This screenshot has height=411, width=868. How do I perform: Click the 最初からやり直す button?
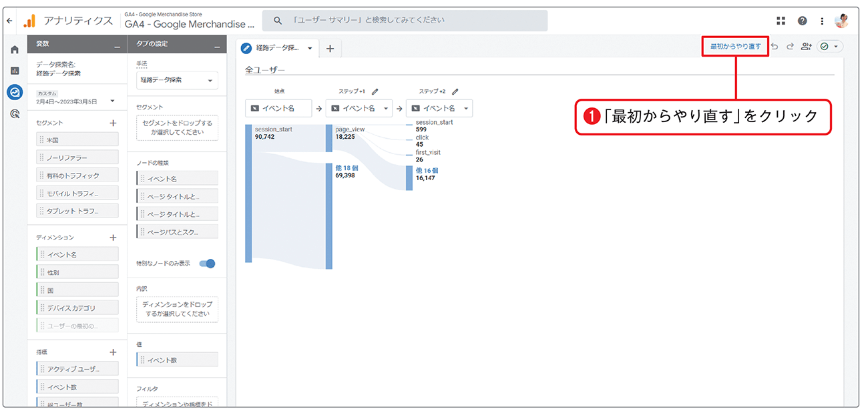tap(735, 46)
